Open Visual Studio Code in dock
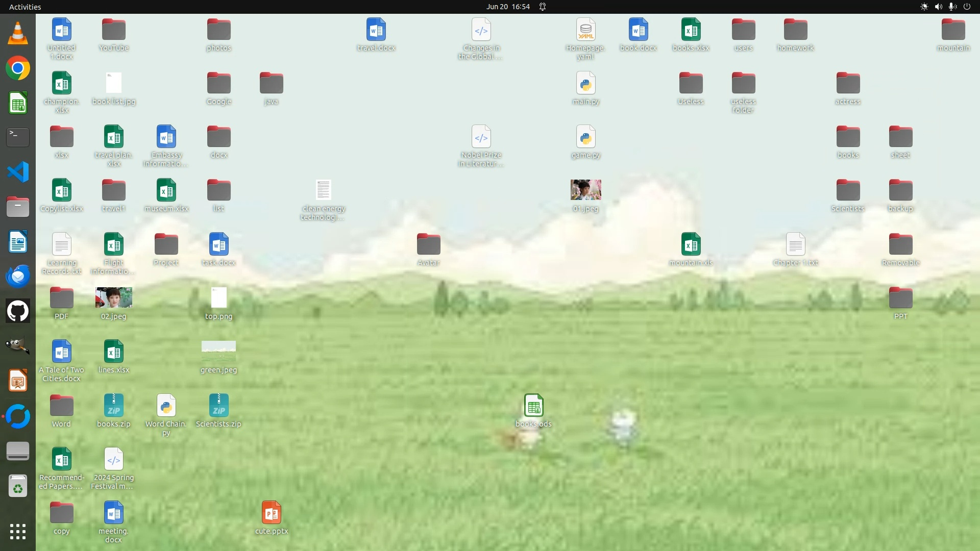The height and width of the screenshot is (551, 980). (18, 172)
